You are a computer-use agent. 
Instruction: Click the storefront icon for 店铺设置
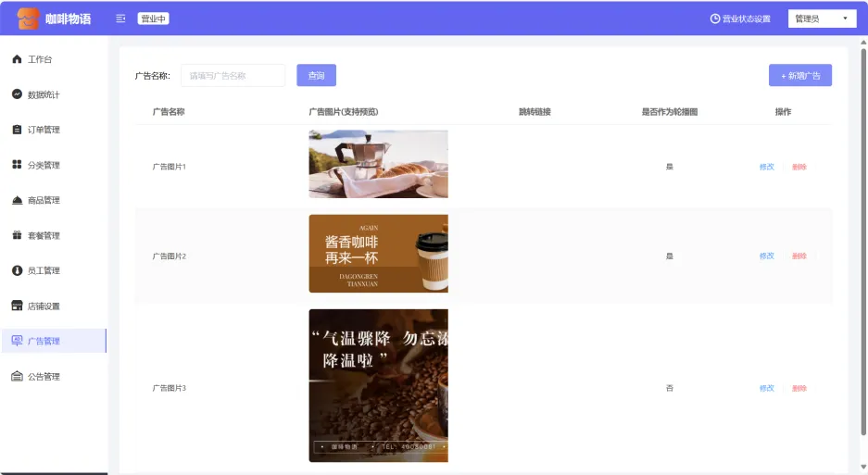[x=17, y=306]
